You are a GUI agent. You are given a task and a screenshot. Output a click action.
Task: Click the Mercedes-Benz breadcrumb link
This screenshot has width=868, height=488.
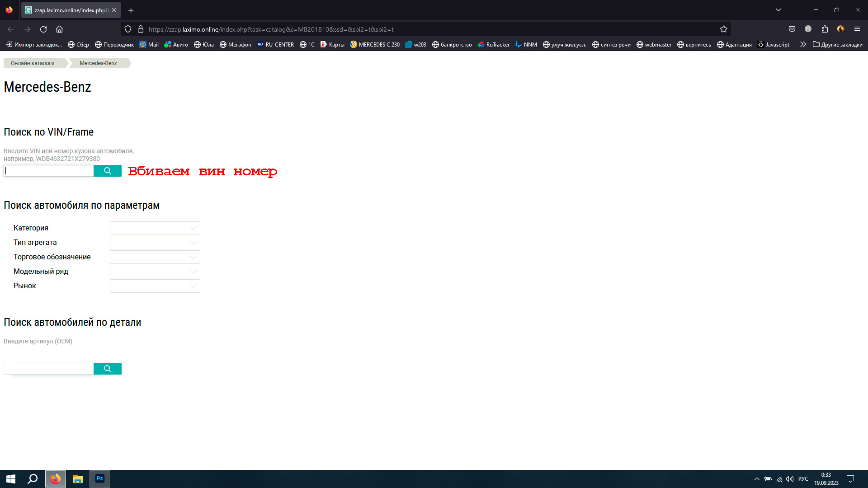tap(98, 63)
